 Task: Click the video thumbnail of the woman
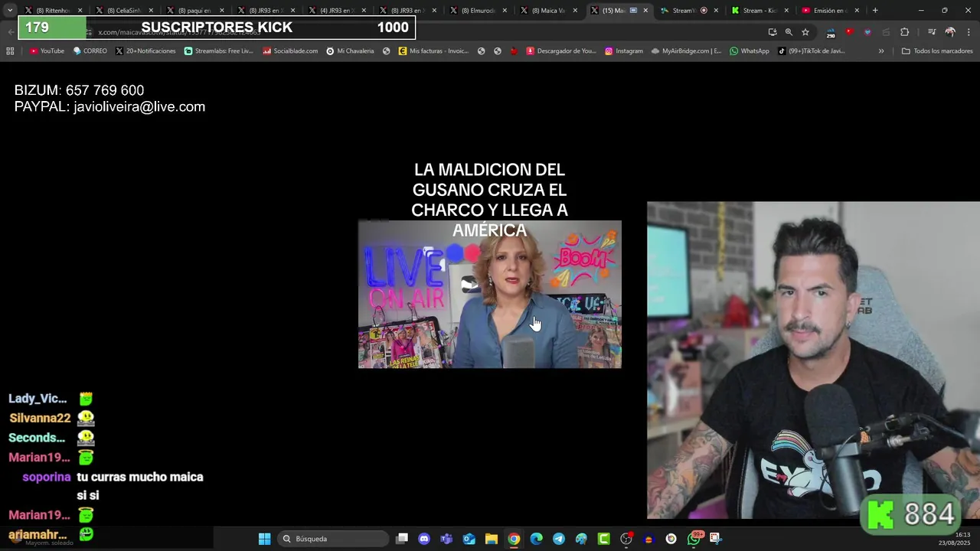point(490,295)
